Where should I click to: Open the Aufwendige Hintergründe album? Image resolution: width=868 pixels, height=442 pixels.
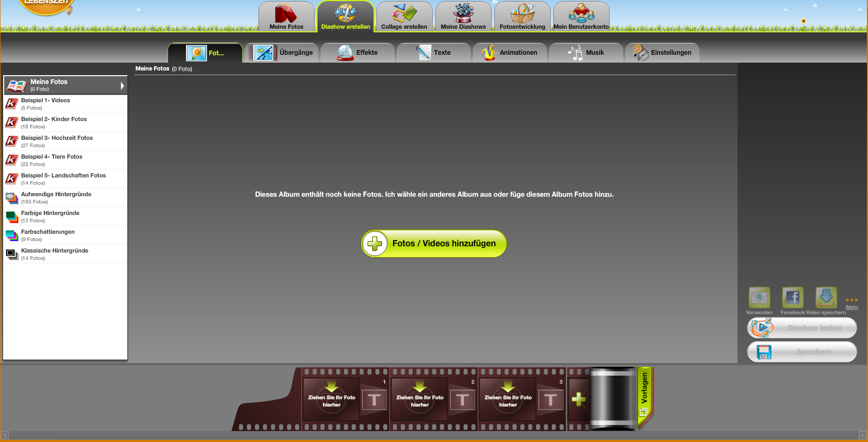point(65,198)
